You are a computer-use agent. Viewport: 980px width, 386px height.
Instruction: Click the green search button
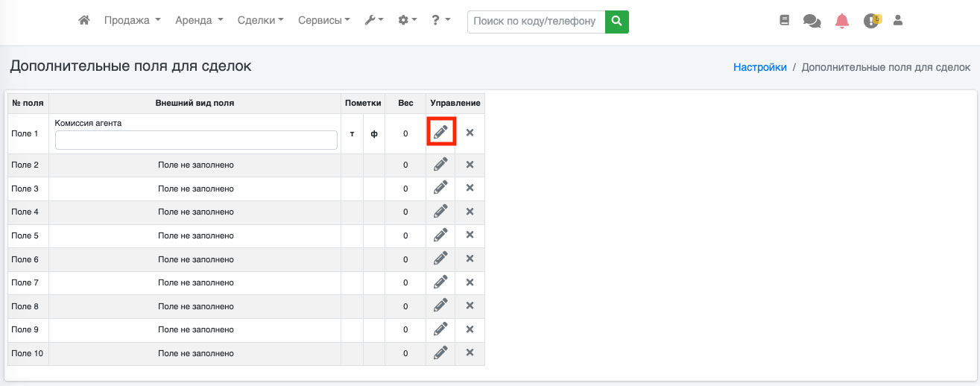coord(616,22)
